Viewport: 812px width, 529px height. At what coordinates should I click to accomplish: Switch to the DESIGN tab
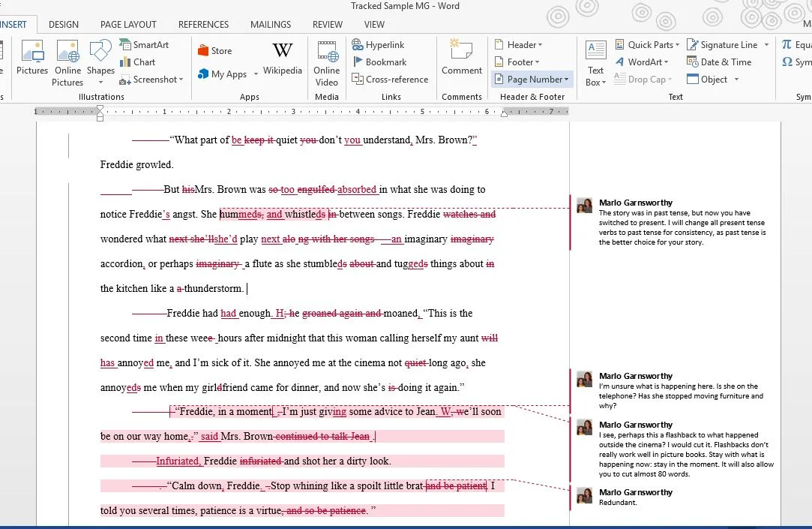64,24
